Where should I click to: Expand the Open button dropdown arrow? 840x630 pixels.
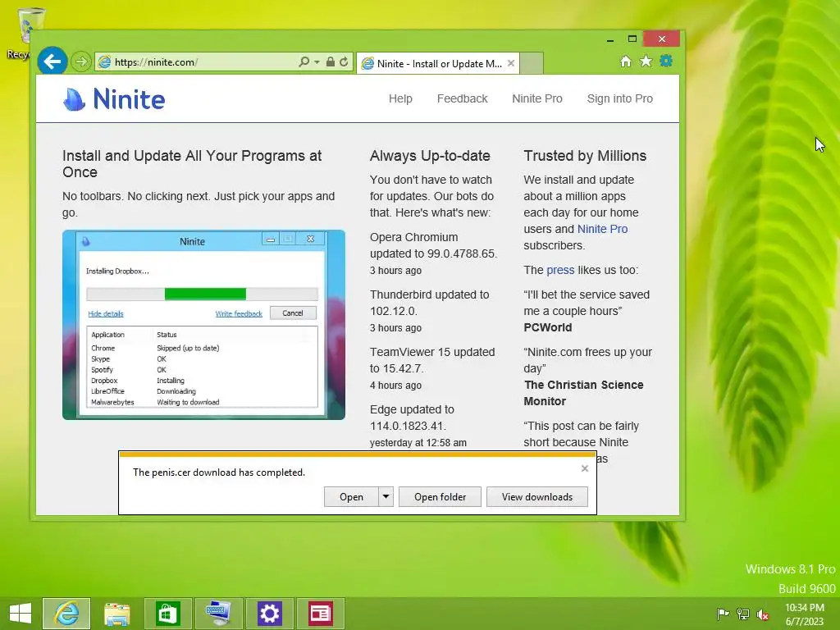(386, 496)
